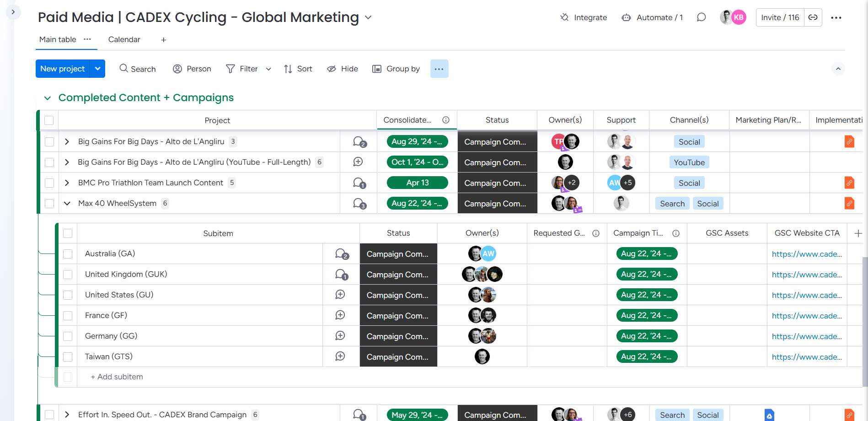
Task: Expand BMC Pro Triathlon subitems
Action: 67,183
